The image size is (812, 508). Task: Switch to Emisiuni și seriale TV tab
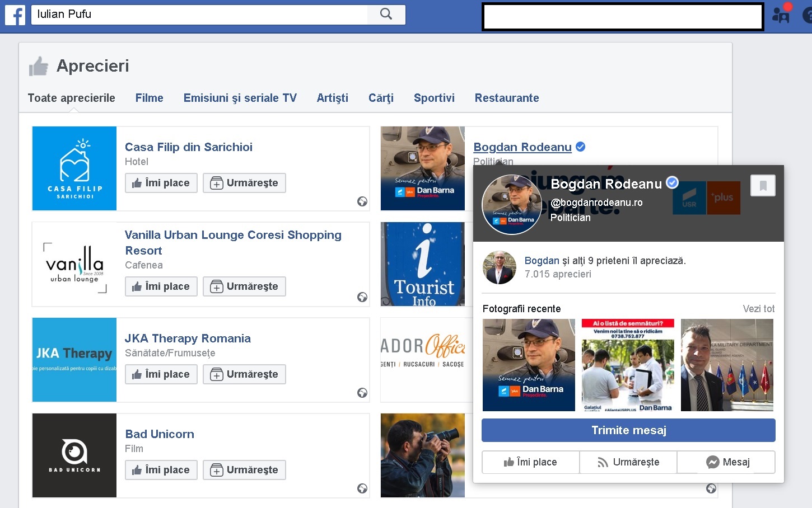[x=240, y=98]
